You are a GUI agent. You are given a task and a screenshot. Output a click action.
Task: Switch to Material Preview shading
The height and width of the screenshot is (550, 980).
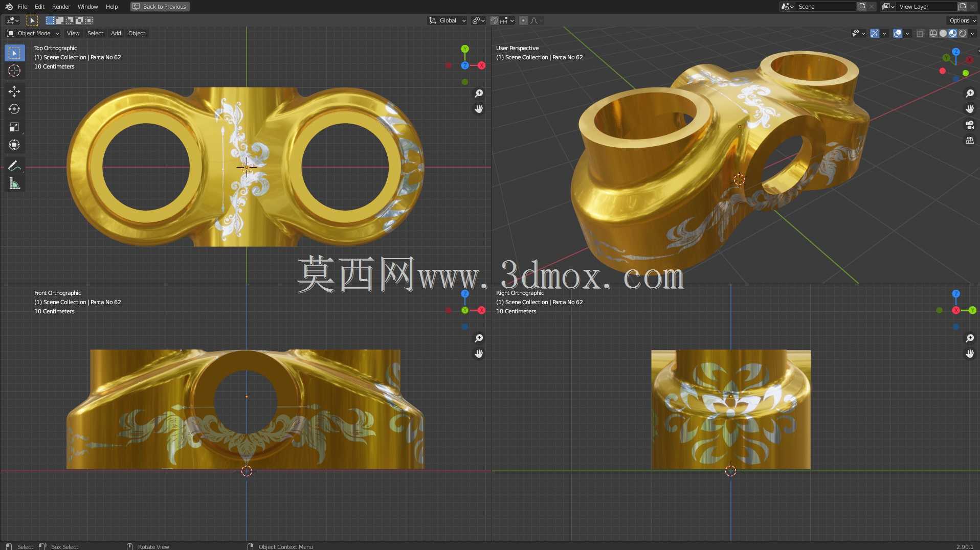coord(953,33)
